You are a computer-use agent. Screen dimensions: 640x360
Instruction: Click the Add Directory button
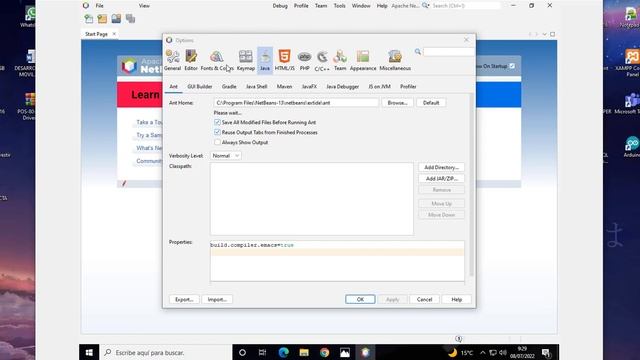(x=441, y=167)
